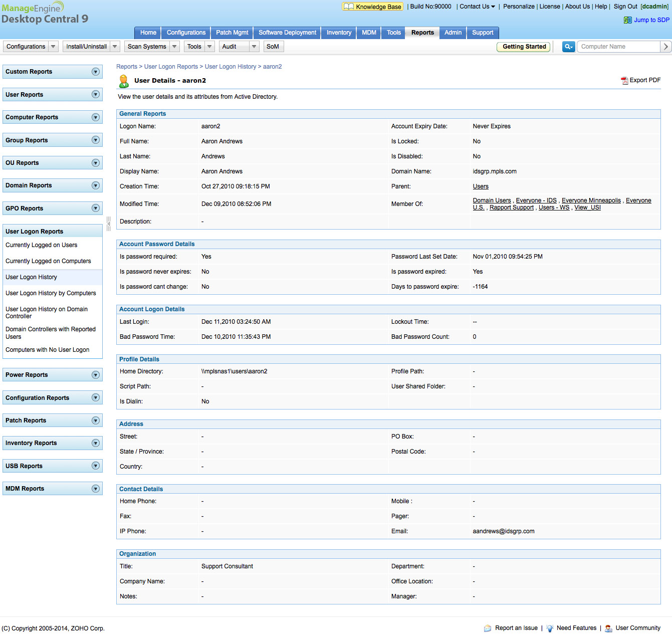Open the Configurations dropdown arrow
Screen dimensions: 672x640
54,47
